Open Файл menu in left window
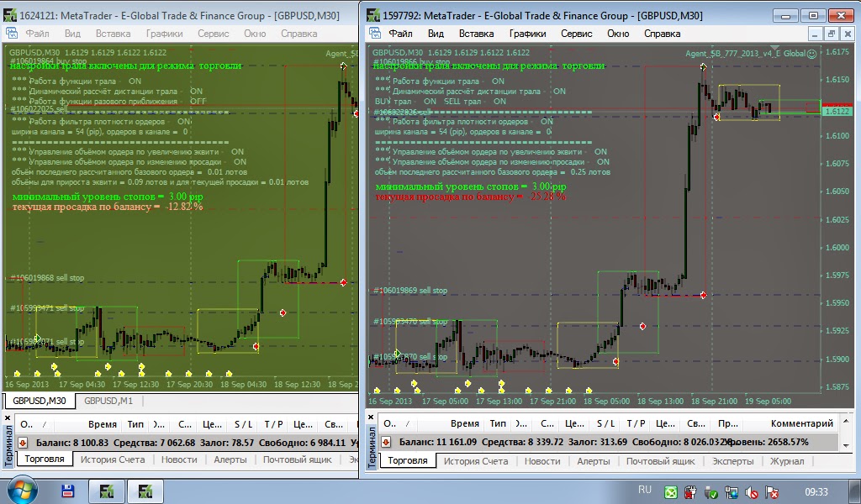861x504 pixels. tap(37, 34)
